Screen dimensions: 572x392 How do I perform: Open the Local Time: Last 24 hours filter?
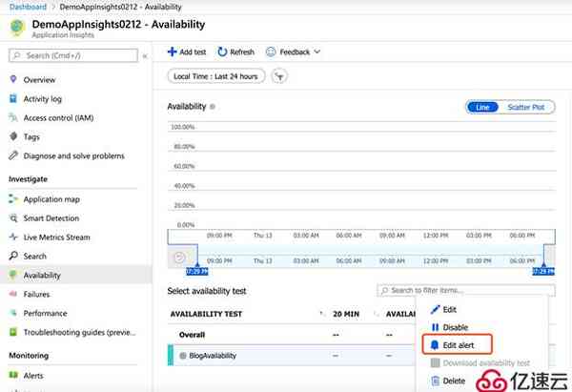(216, 76)
